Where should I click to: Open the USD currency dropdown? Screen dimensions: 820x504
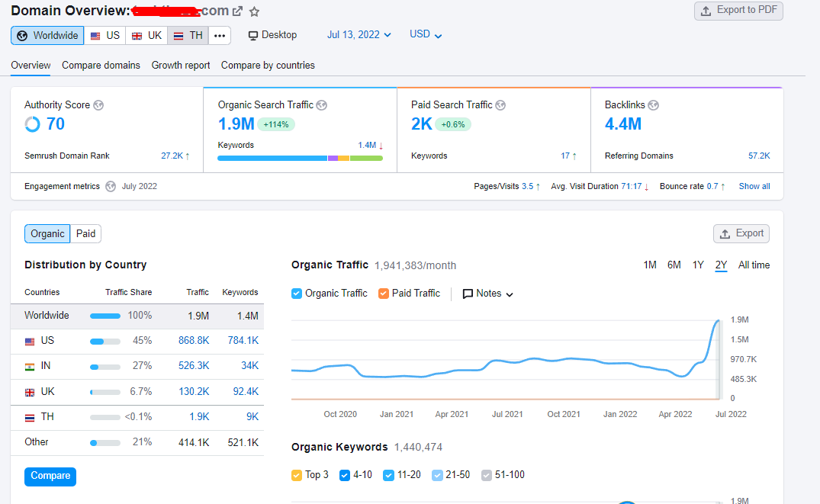pos(426,34)
